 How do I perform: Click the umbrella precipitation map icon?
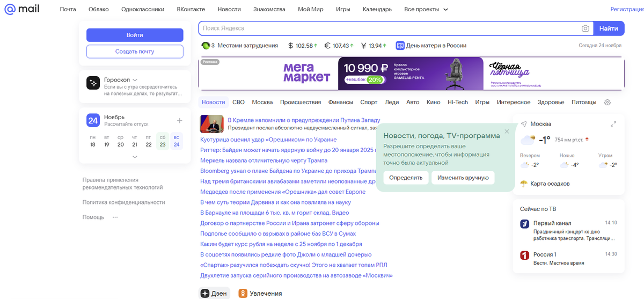click(524, 184)
